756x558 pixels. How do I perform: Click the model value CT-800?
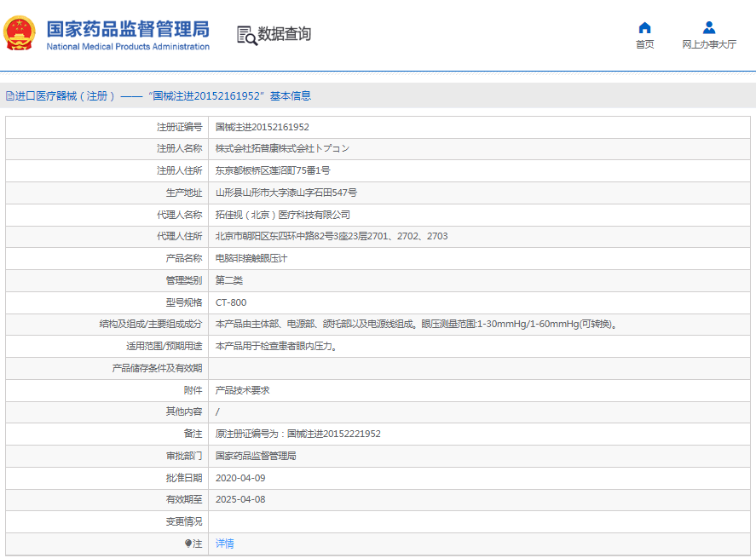coord(231,302)
